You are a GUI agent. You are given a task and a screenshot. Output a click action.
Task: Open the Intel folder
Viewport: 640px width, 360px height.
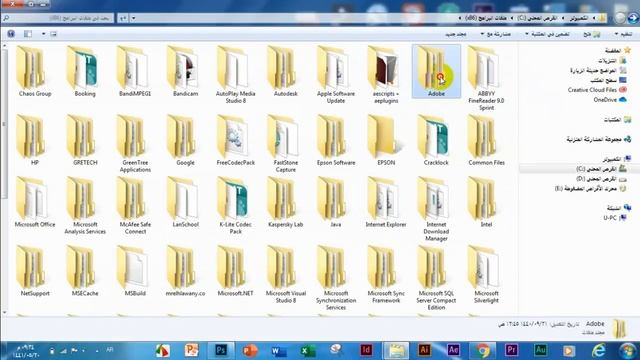[x=486, y=202]
